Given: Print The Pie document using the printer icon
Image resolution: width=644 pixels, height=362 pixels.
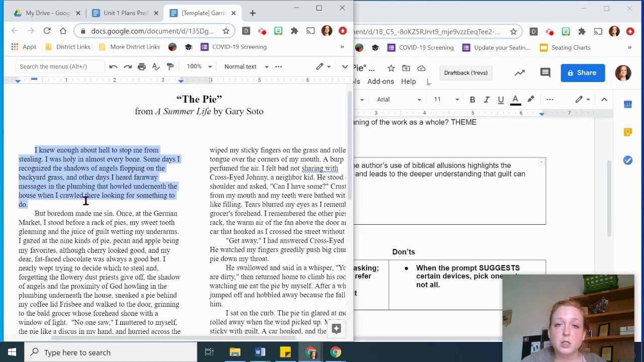Looking at the screenshot, I should tap(142, 66).
